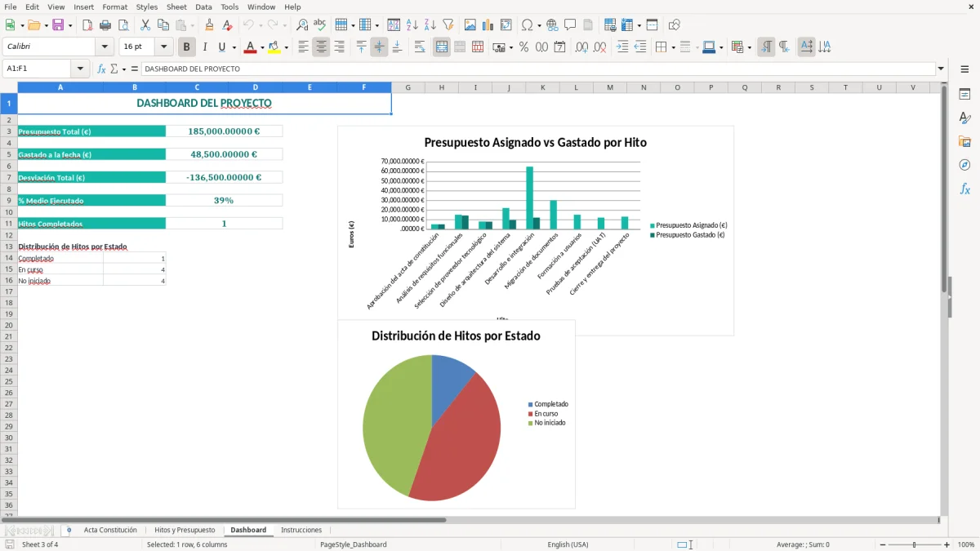980x551 pixels.
Task: Copy the selection
Action: tap(163, 25)
